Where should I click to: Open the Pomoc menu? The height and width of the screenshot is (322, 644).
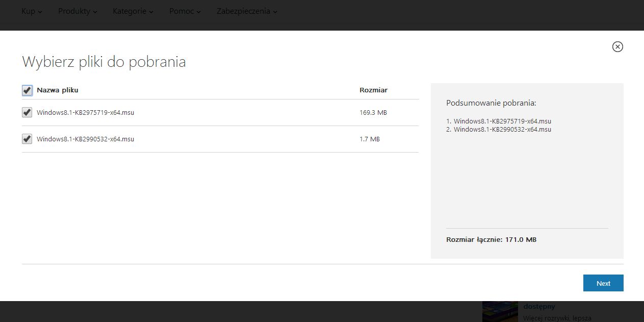coord(185,11)
